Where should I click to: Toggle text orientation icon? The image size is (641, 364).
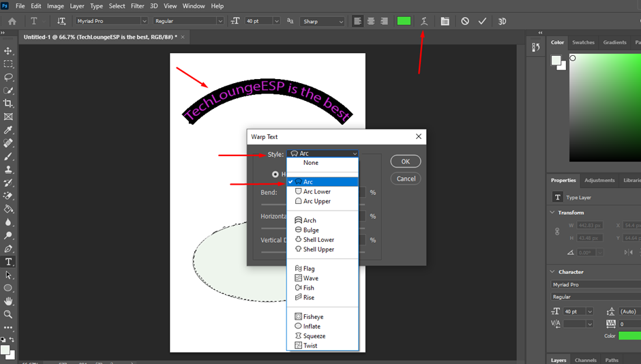[61, 21]
